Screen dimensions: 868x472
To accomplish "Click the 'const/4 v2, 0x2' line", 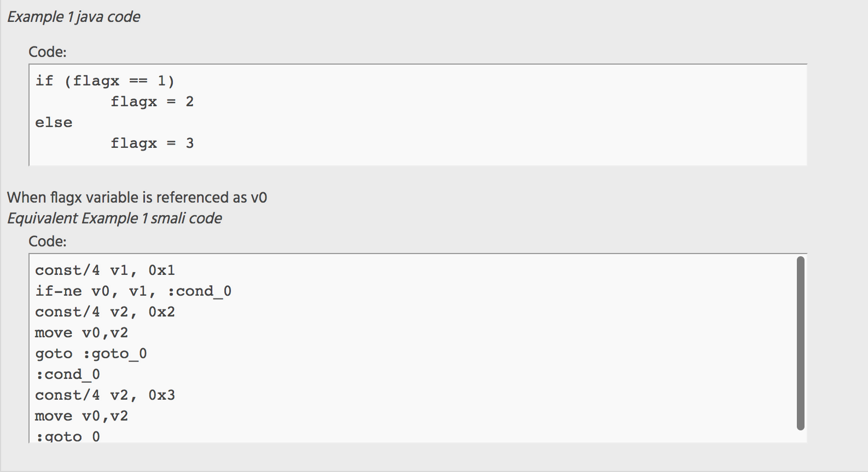I will [105, 312].
